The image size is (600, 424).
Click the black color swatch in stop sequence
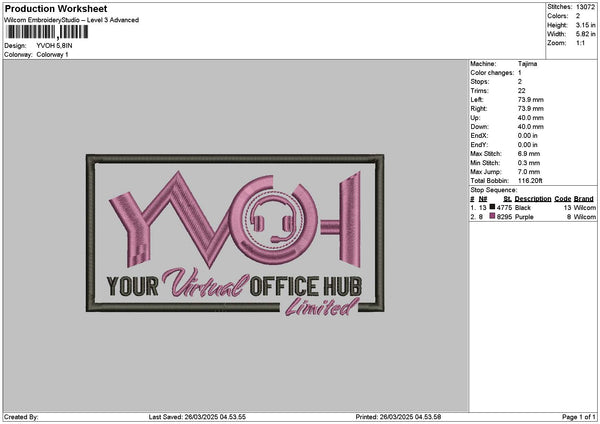point(492,207)
